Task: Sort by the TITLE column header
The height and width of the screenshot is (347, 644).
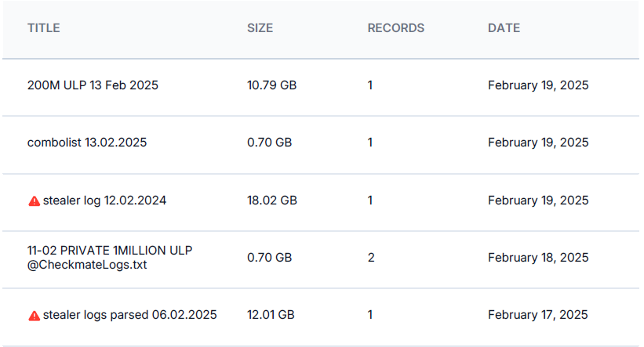Action: click(x=44, y=28)
